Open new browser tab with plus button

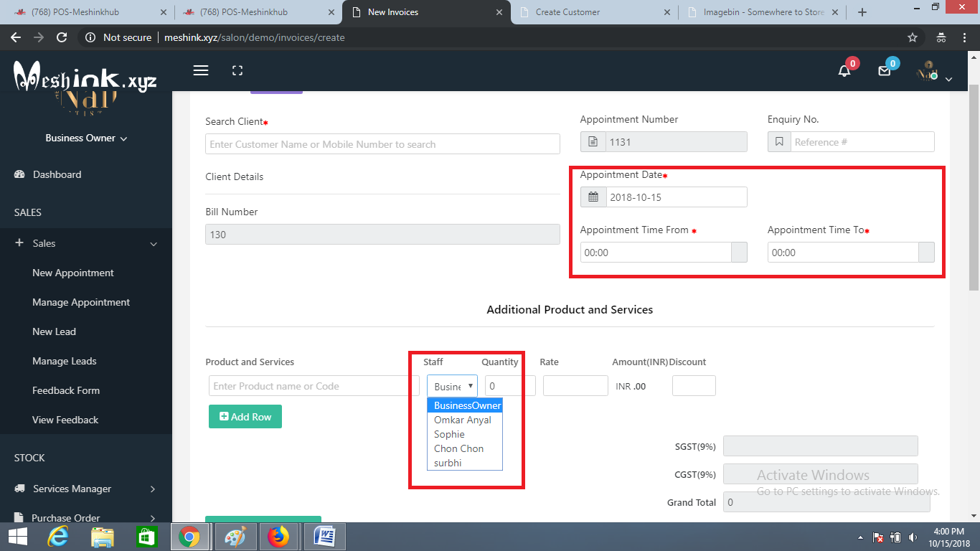[862, 12]
